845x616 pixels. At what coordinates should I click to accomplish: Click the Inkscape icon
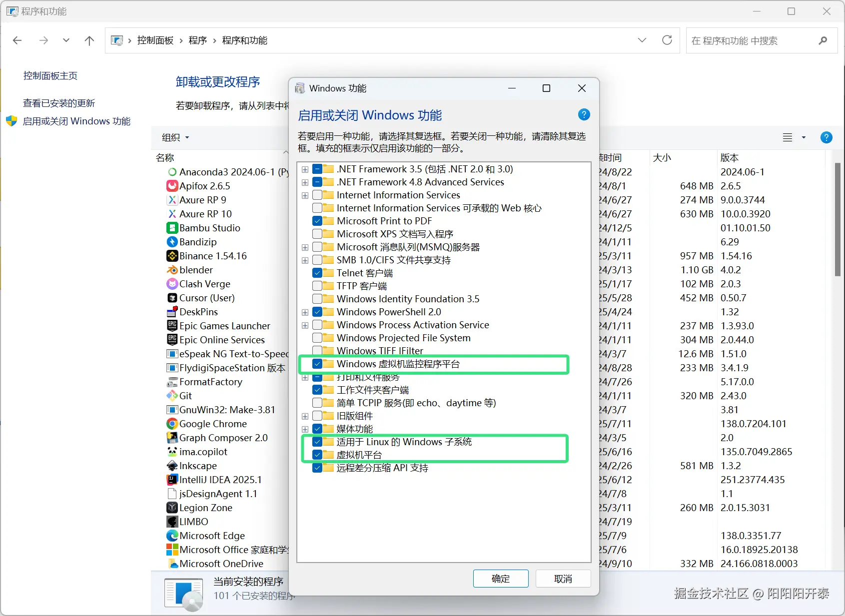click(x=172, y=466)
